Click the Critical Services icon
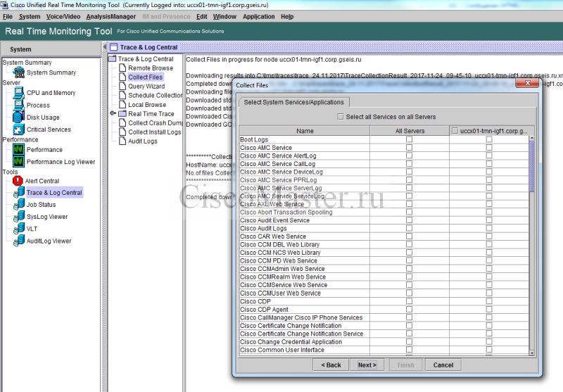 [x=19, y=129]
